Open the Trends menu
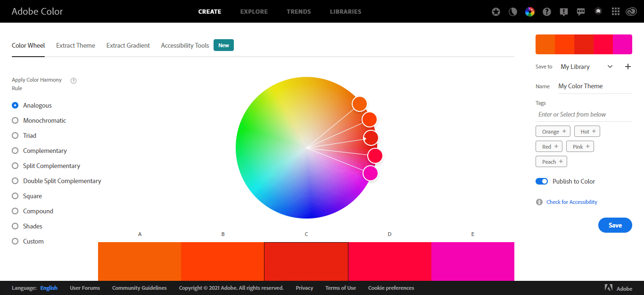This screenshot has height=295, width=644. 299,11
